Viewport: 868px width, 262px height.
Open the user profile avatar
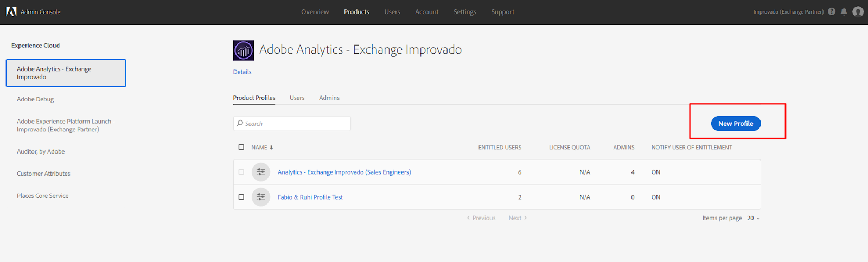point(858,11)
